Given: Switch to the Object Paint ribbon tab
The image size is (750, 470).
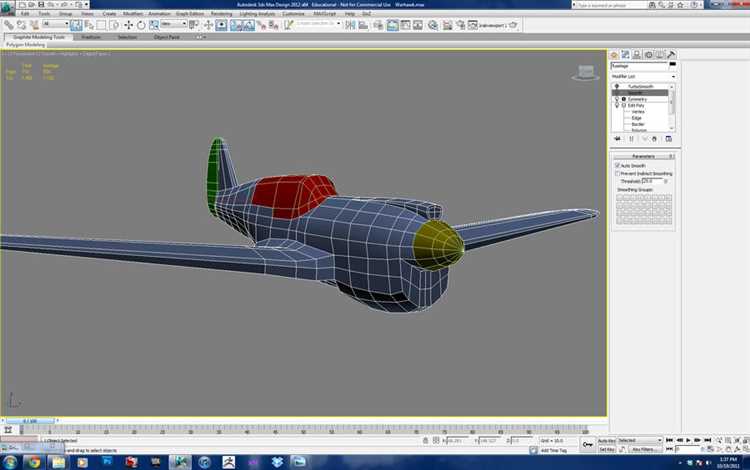Looking at the screenshot, I should coord(166,37).
